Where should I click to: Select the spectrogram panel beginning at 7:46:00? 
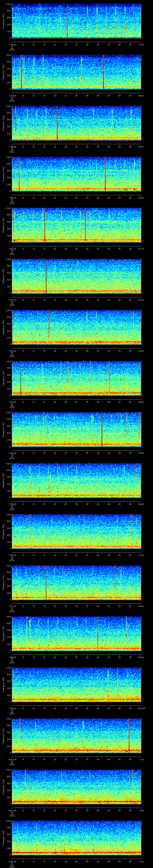[x=77, y=21]
